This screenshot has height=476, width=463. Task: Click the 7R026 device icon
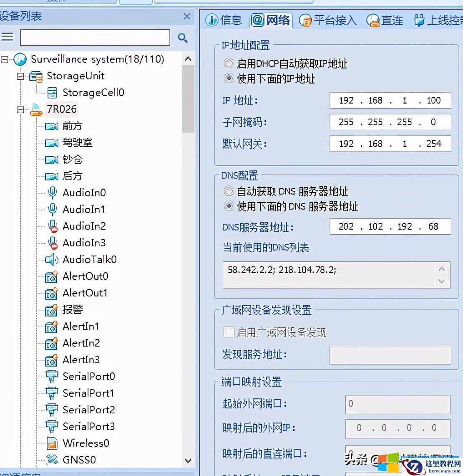pyautogui.click(x=36, y=109)
